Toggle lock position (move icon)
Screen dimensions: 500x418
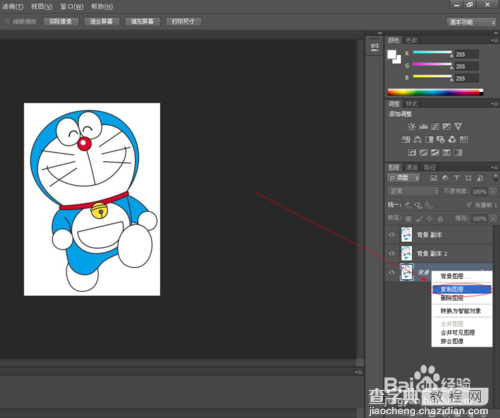(x=430, y=219)
